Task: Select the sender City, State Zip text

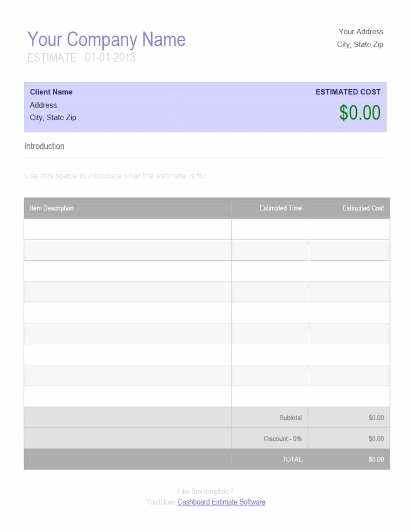Action: (x=360, y=44)
